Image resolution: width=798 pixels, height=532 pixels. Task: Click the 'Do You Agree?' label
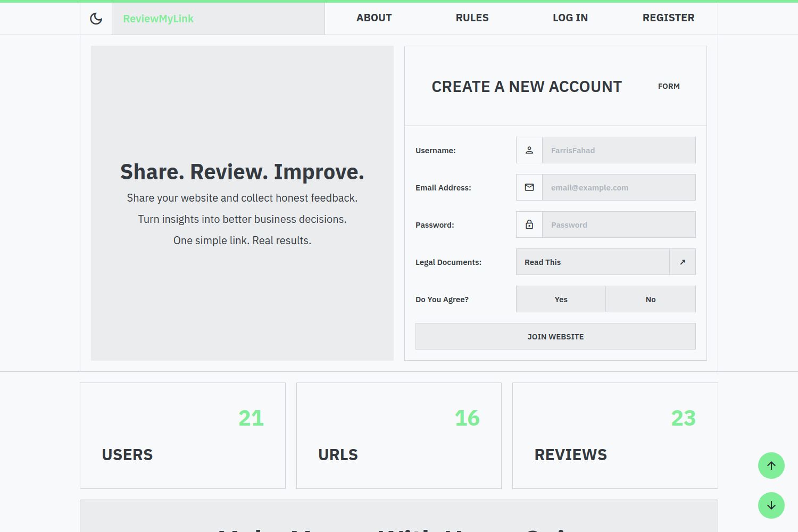[x=442, y=300]
